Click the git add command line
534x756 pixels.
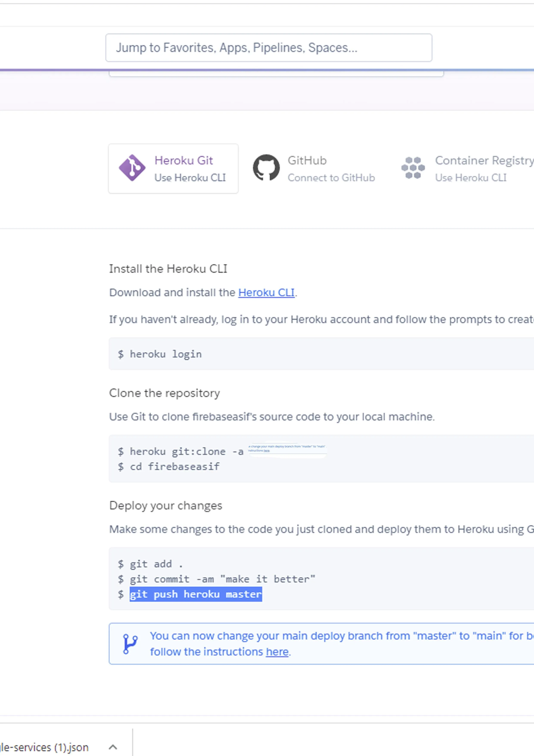pos(150,564)
